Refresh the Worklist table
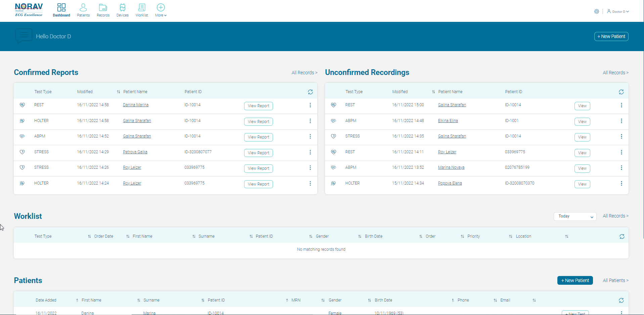The width and height of the screenshot is (644, 315). click(622, 236)
